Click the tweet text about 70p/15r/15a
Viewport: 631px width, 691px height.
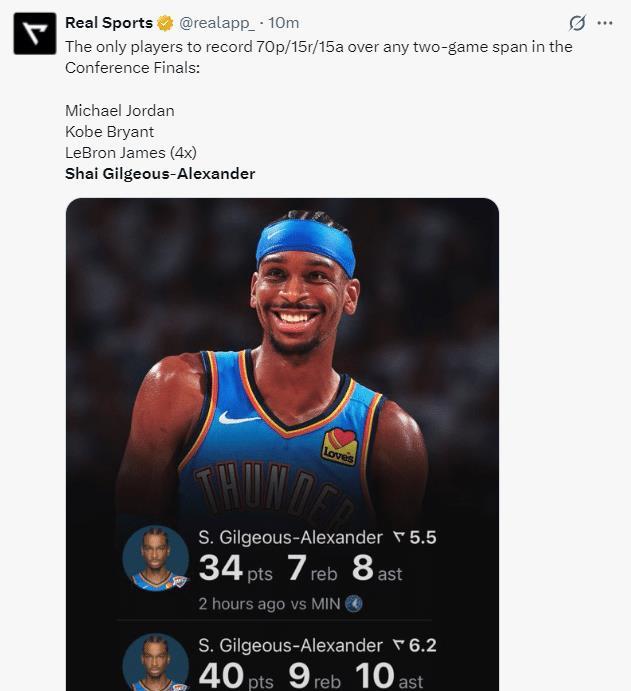(319, 57)
